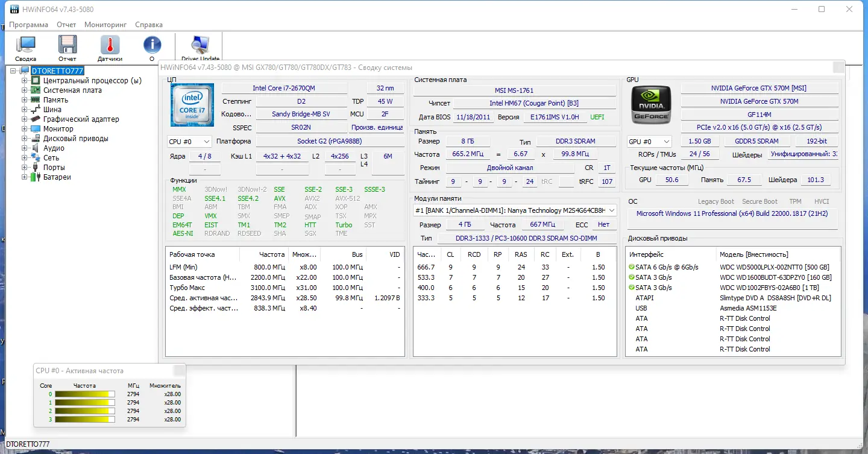Select the Аудио label in the tree

coord(54,148)
